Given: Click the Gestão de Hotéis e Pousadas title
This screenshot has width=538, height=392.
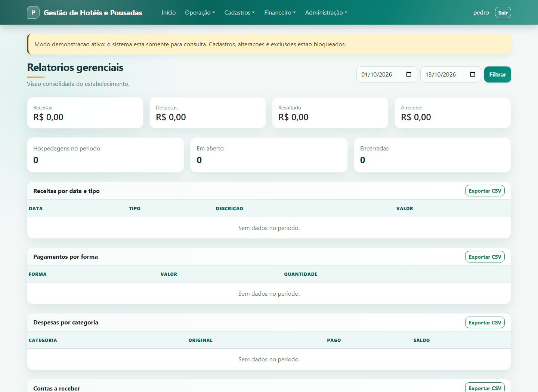Looking at the screenshot, I should [x=93, y=13].
